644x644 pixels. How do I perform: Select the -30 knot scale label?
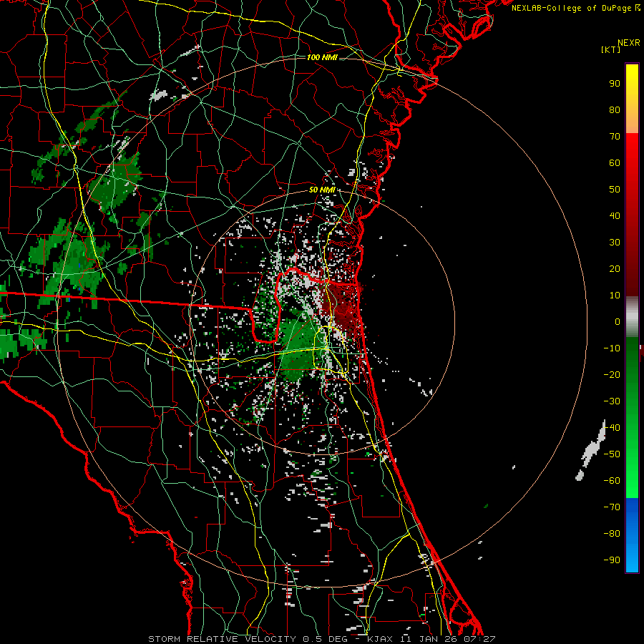coord(612,401)
